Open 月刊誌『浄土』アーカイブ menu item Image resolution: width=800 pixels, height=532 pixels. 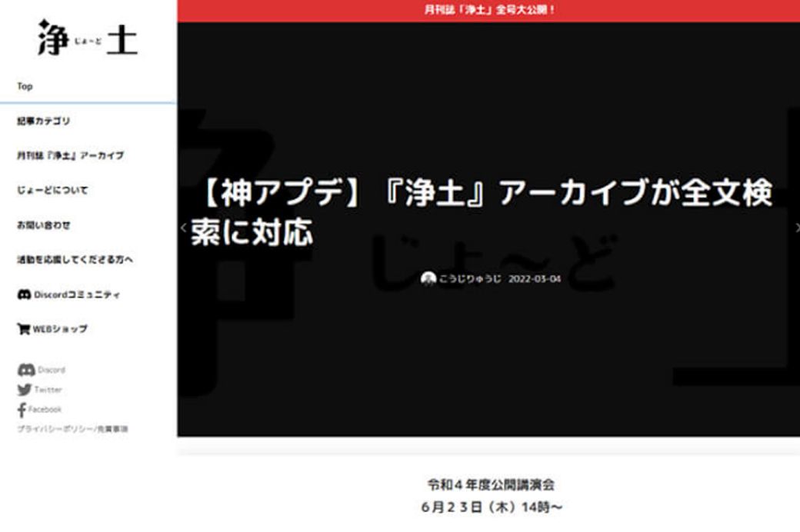[x=71, y=155]
